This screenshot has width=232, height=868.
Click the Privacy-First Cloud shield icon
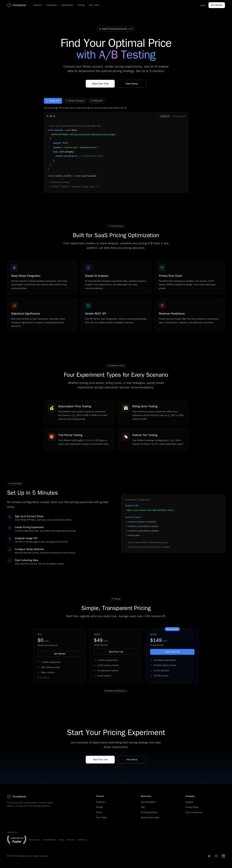point(162,268)
